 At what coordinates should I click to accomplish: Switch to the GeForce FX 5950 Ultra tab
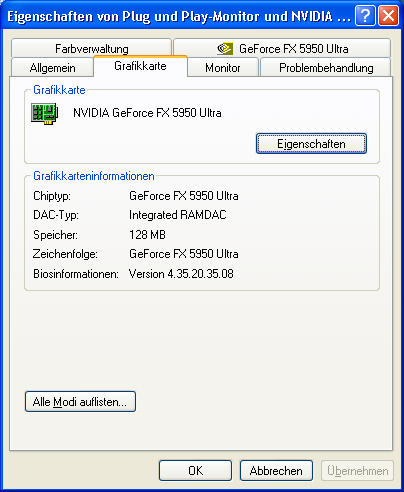pyautogui.click(x=282, y=49)
